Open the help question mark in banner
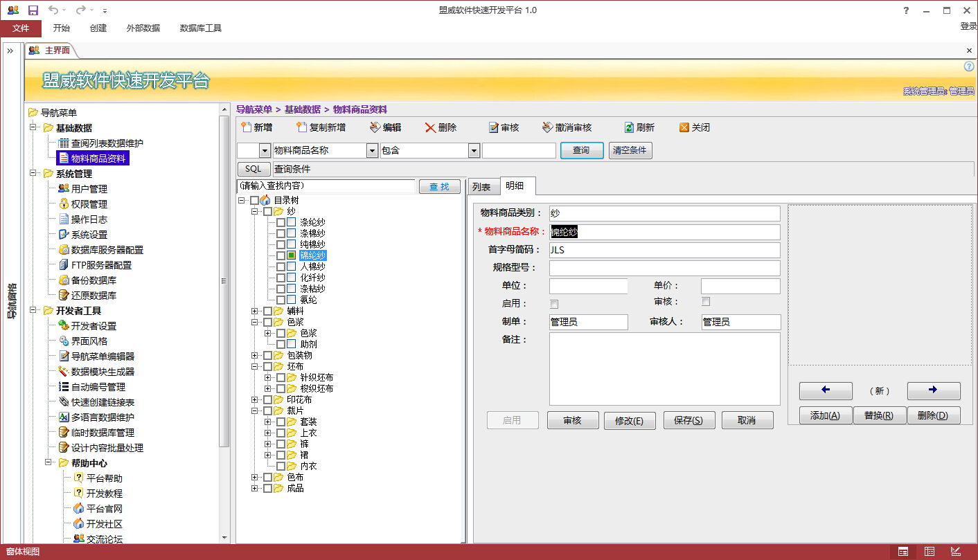This screenshot has width=978, height=560. [969, 66]
